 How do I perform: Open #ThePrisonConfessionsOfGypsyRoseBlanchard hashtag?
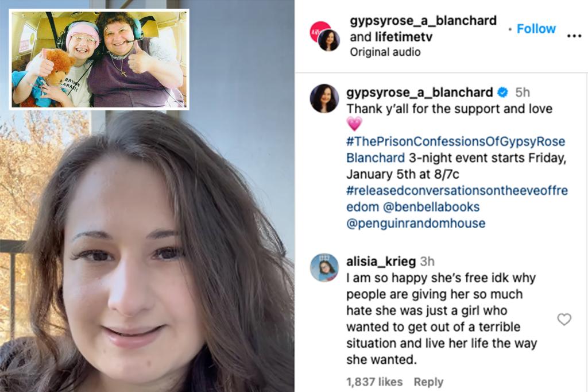click(455, 149)
